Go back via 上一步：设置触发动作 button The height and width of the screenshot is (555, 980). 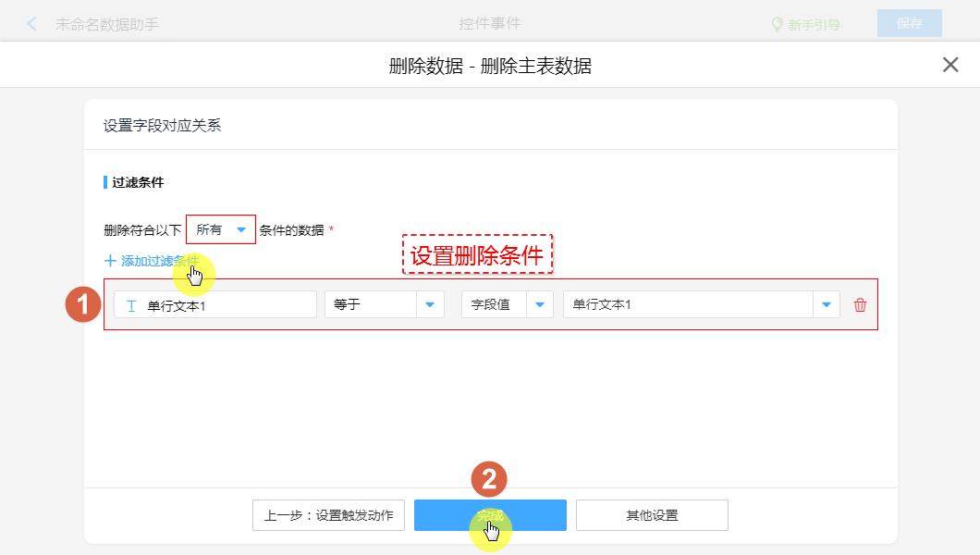point(328,515)
